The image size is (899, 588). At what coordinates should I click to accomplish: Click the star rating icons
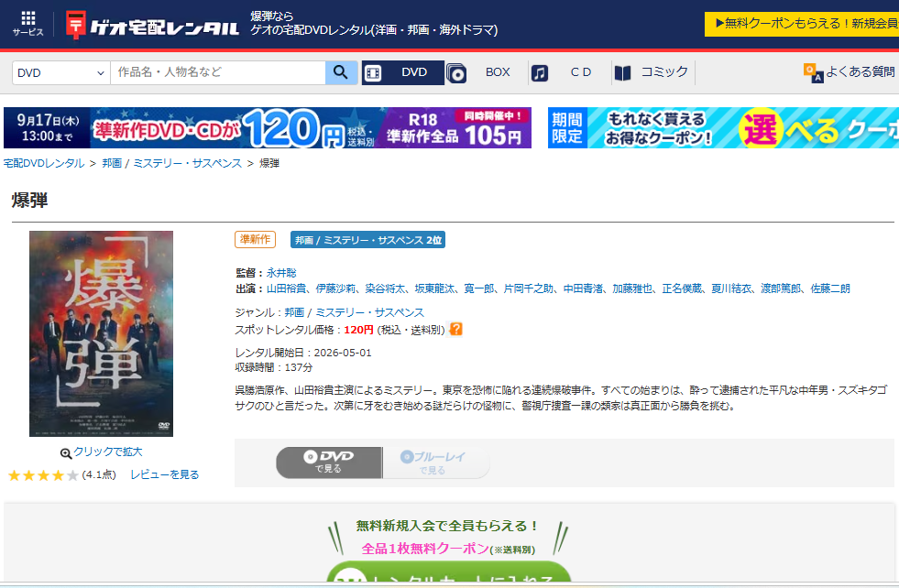[x=43, y=475]
